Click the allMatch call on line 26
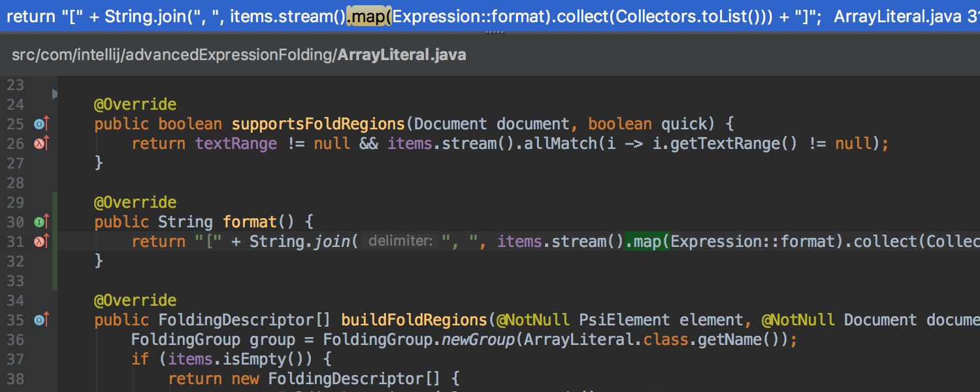The image size is (980, 392). click(561, 144)
